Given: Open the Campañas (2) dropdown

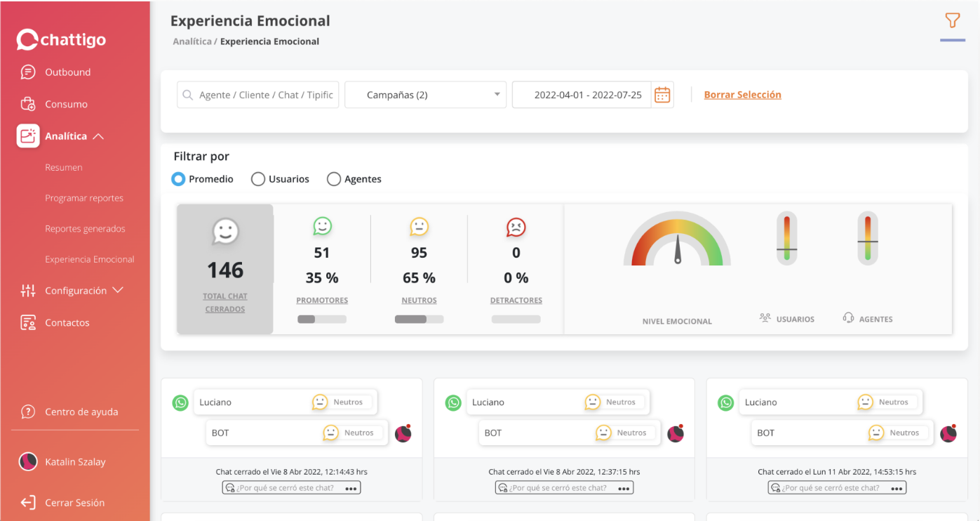Looking at the screenshot, I should (x=425, y=95).
